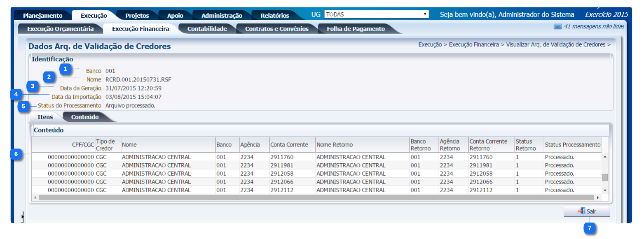Viewport: 644px width, 239px height.
Task: Open the 41 mensagens não lidas link
Action: pyautogui.click(x=593, y=27)
